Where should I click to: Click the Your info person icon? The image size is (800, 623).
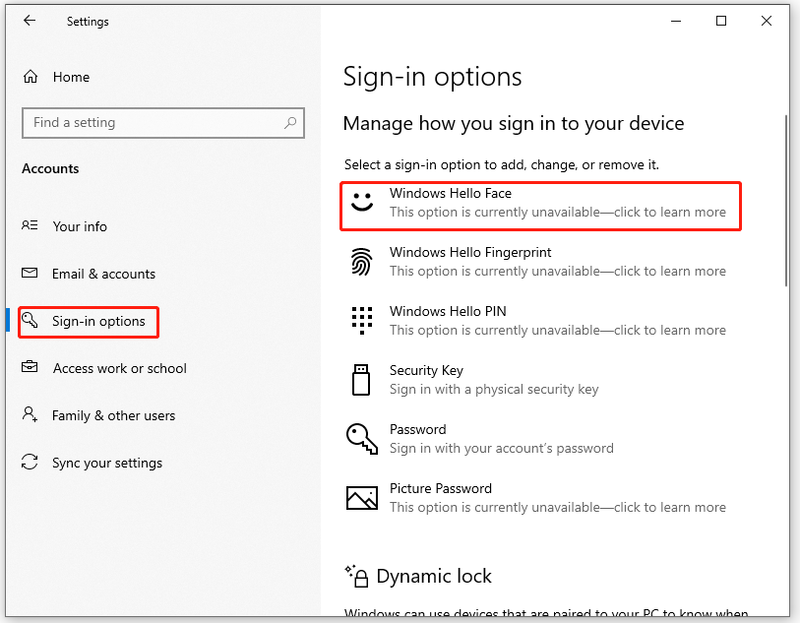[30, 225]
